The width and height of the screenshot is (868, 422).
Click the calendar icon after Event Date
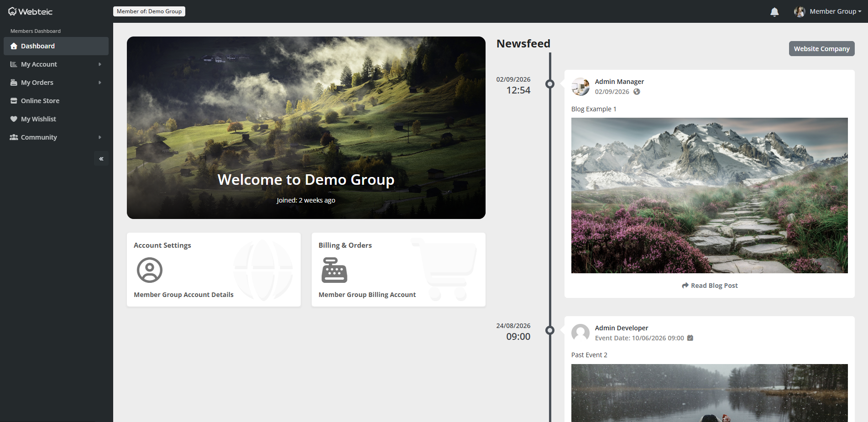(690, 338)
